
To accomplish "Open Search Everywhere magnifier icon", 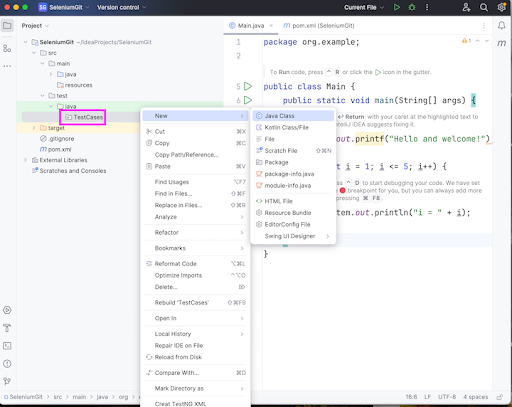I will tap(484, 7).
